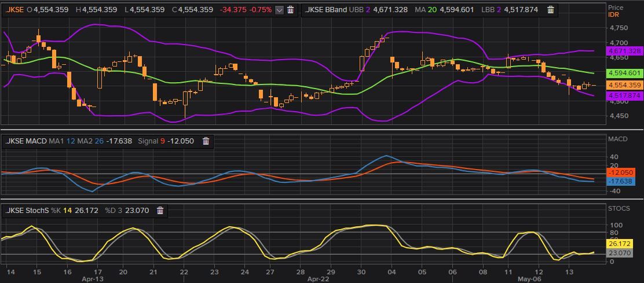Click the .JKSE StochS indicator label
644x283 pixels.
coord(27,211)
